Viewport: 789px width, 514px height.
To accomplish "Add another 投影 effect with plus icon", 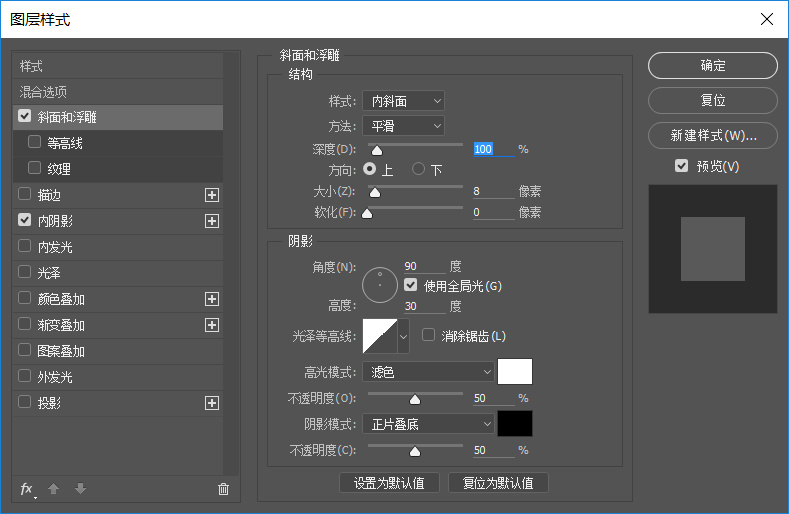I will click(211, 403).
